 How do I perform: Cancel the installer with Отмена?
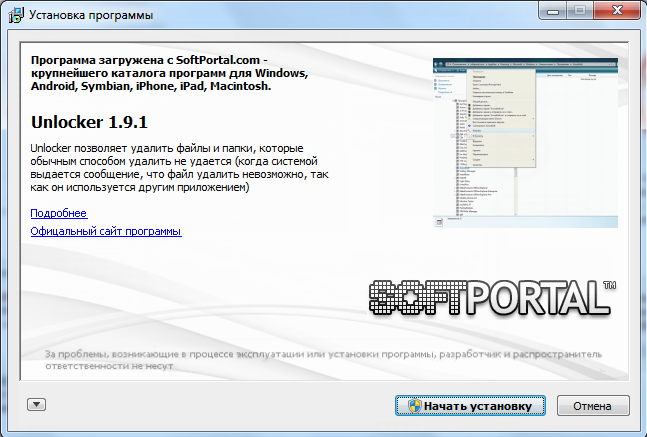[x=593, y=406]
